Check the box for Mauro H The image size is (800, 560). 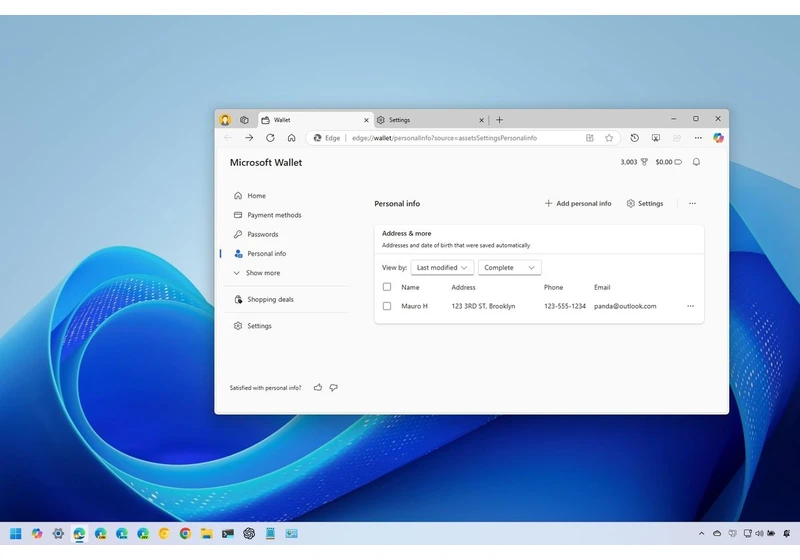(x=387, y=306)
